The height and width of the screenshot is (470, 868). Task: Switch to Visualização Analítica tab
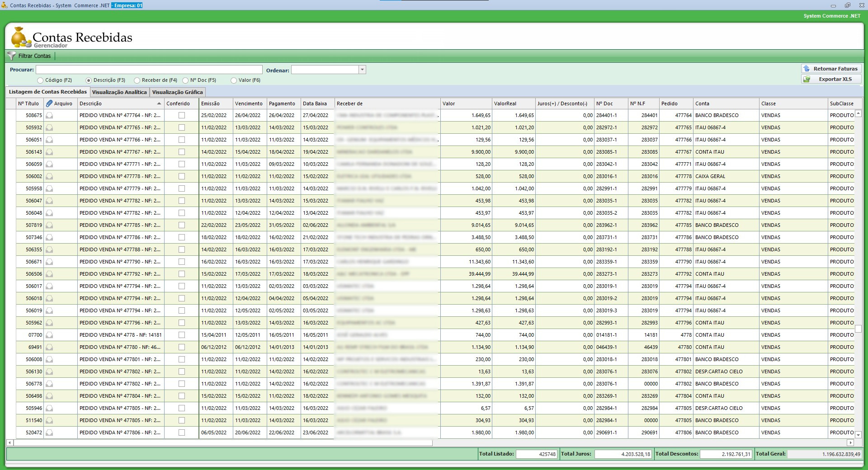tap(119, 92)
